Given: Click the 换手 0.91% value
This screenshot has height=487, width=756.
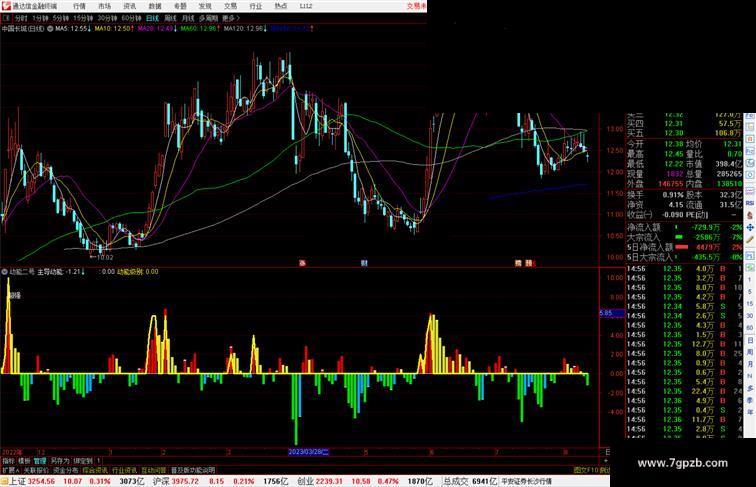Looking at the screenshot, I should coord(673,195).
